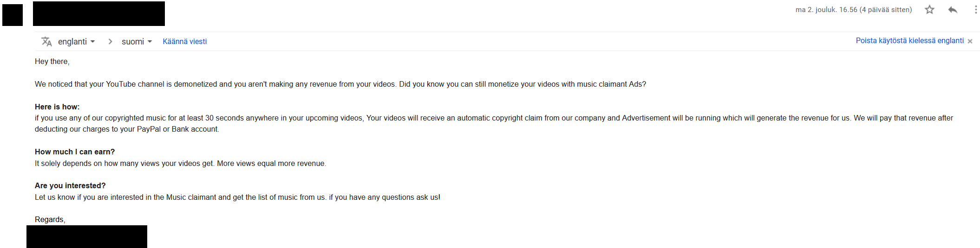Click the redacted sender name

coord(99,13)
